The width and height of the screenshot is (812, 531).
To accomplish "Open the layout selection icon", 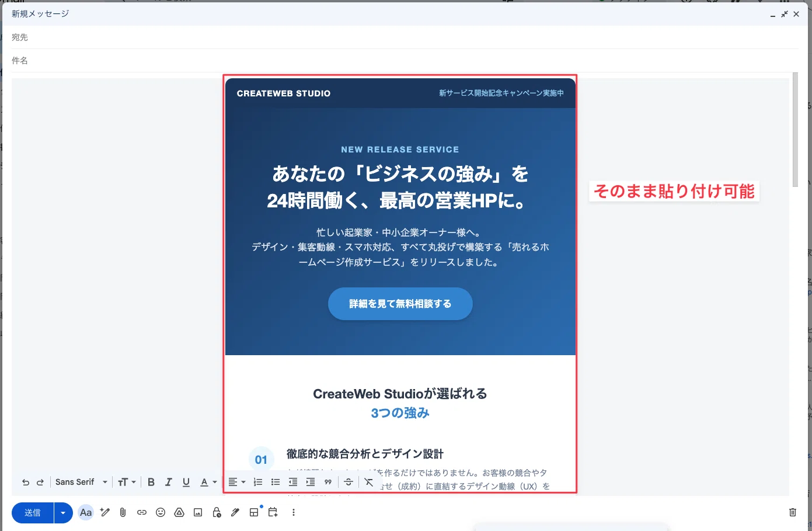I will [254, 512].
